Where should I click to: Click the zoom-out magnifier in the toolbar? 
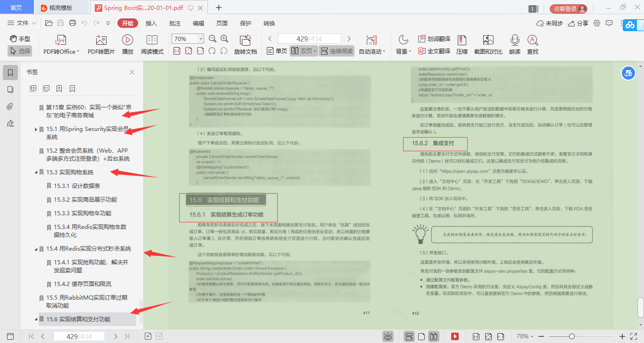[x=213, y=39]
